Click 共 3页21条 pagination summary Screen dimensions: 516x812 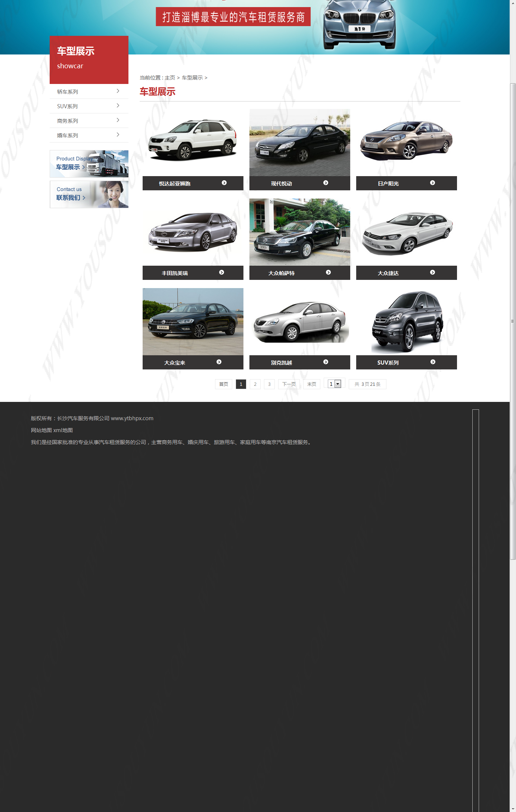(x=367, y=384)
